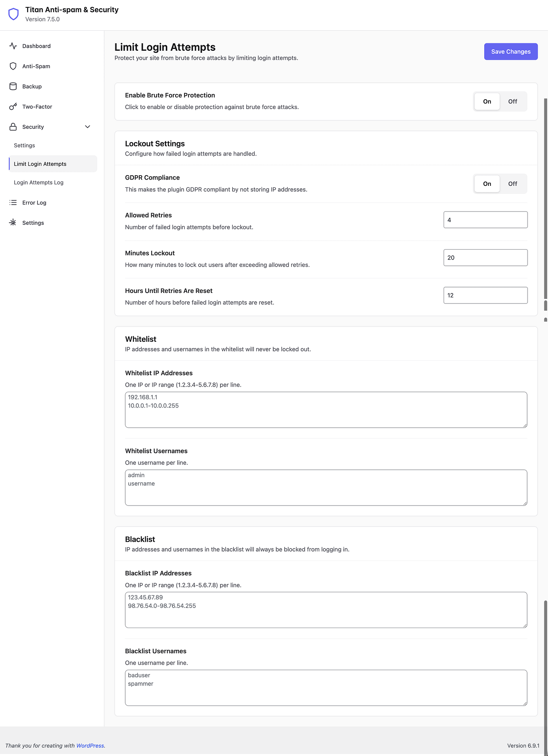
Task: Open the WordPress footer link
Action: [x=90, y=746]
